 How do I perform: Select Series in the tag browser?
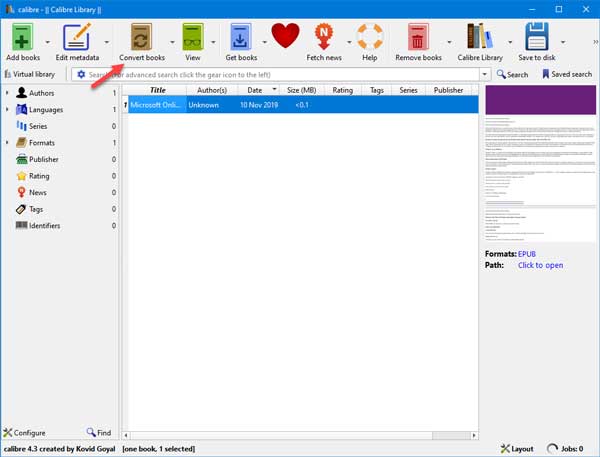(x=38, y=126)
